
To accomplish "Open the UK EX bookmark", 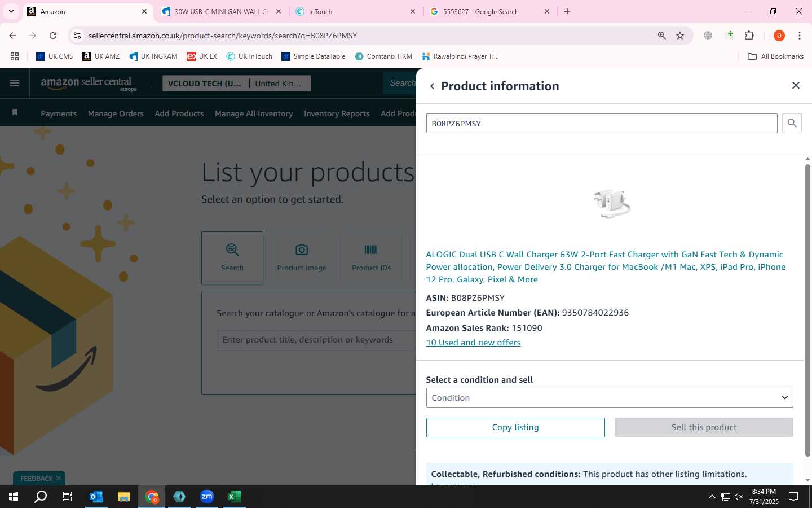I will [x=202, y=56].
